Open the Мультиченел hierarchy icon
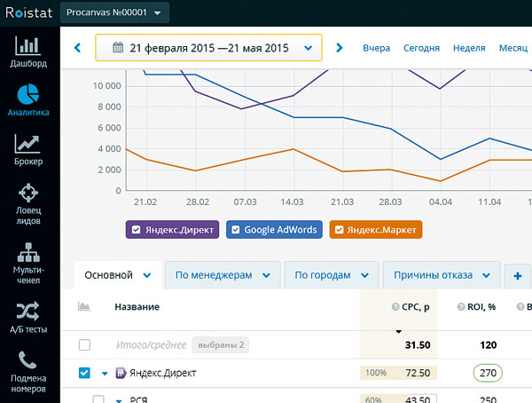The height and width of the screenshot is (403, 532). [28, 252]
